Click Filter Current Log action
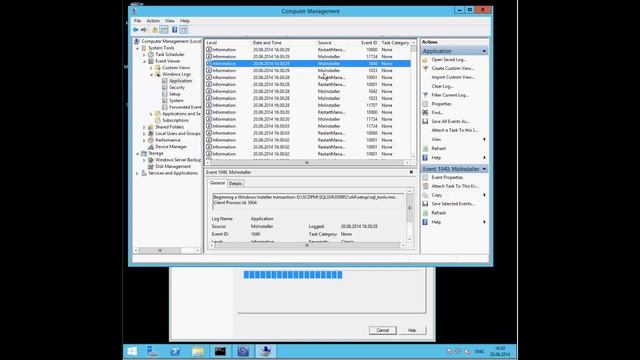The image size is (640, 360). pos(450,95)
